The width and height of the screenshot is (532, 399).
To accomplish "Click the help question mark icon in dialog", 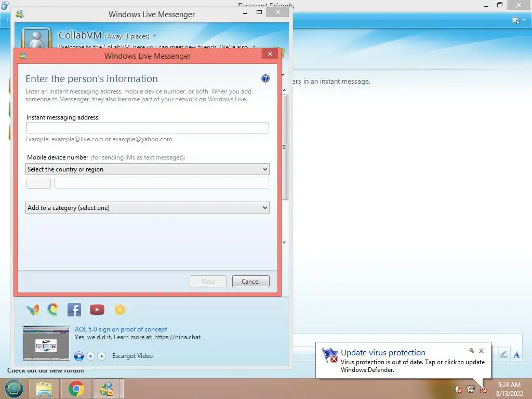I will [x=265, y=79].
